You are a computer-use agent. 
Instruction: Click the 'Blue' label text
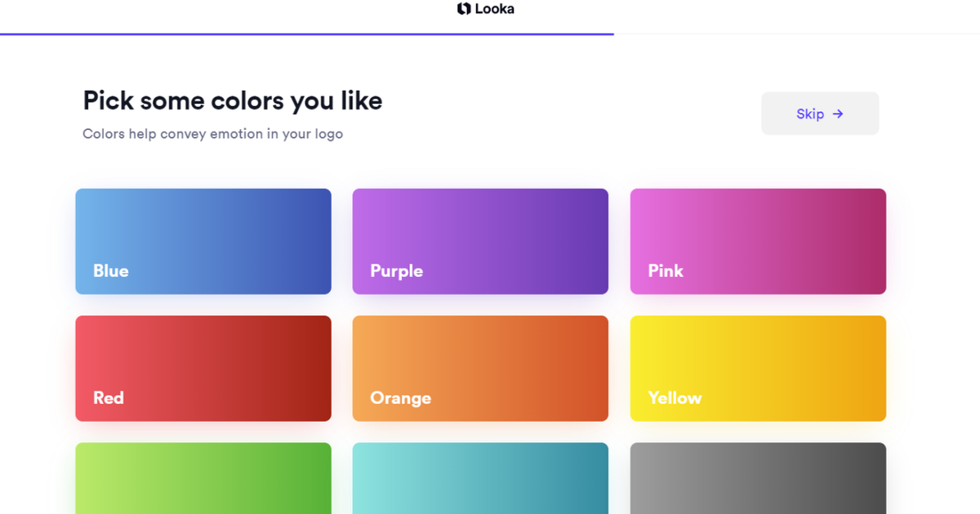[111, 270]
